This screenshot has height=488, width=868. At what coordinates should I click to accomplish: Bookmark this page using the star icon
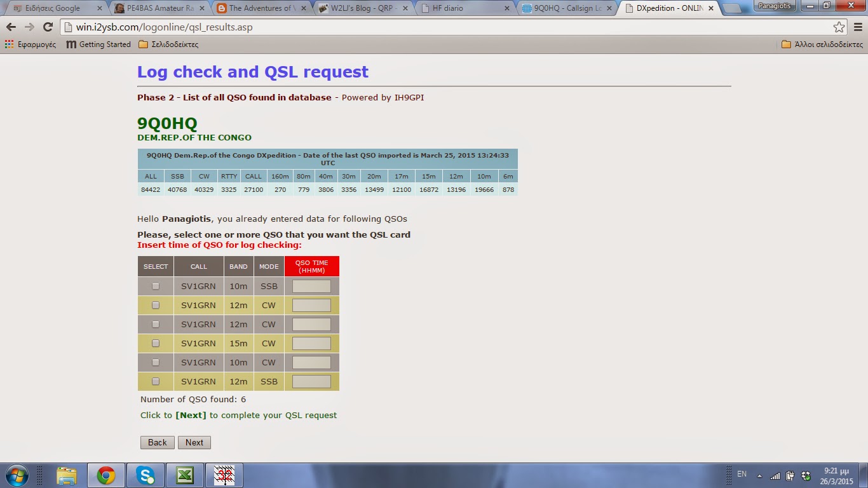click(x=840, y=27)
